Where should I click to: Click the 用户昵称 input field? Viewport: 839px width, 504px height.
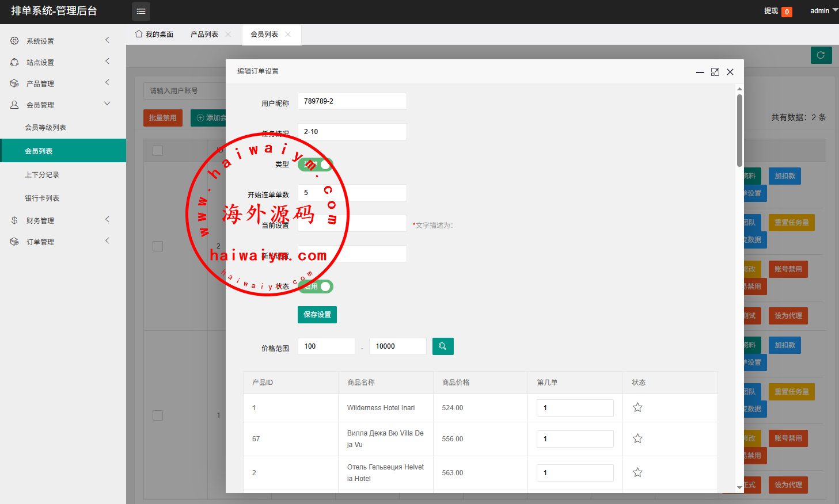[x=352, y=101]
